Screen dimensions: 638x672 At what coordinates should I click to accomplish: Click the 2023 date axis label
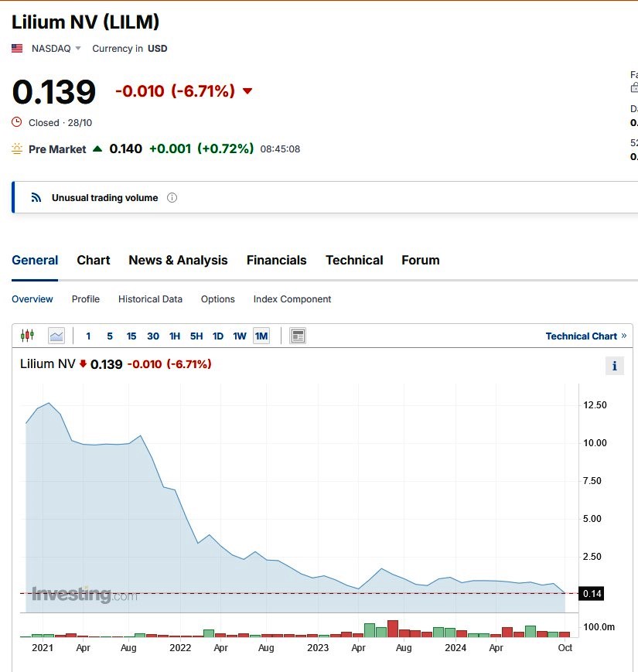coord(318,647)
